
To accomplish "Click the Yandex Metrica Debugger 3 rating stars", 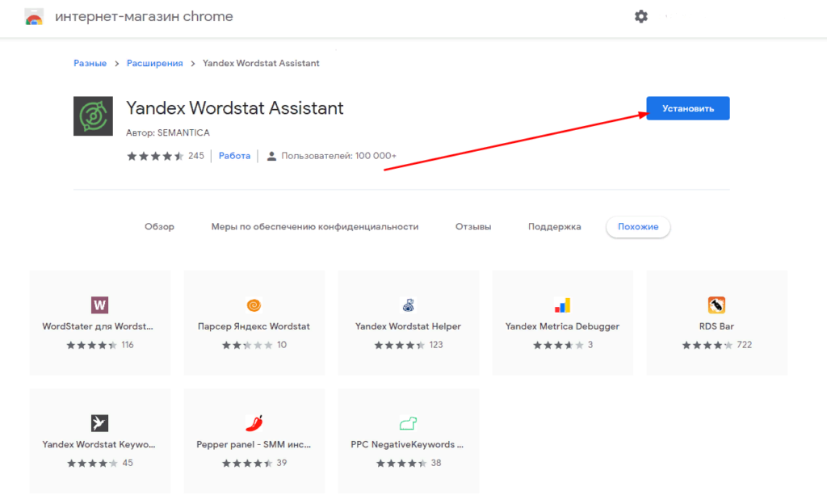I will tap(558, 346).
